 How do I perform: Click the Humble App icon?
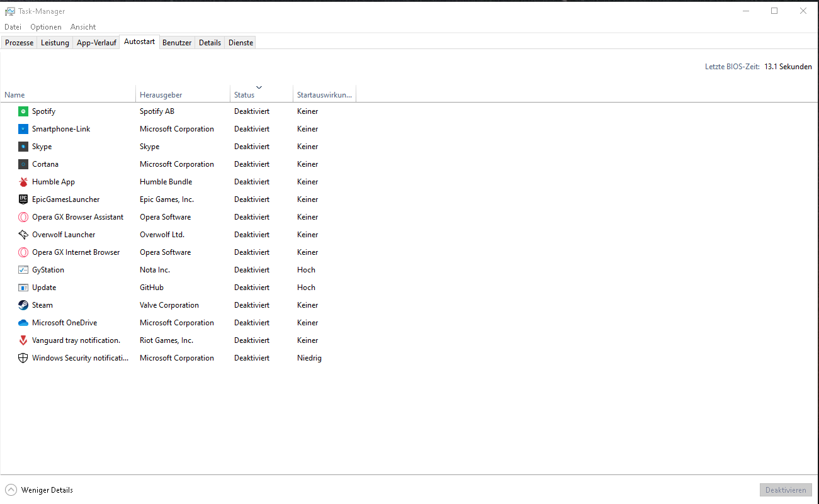point(23,182)
